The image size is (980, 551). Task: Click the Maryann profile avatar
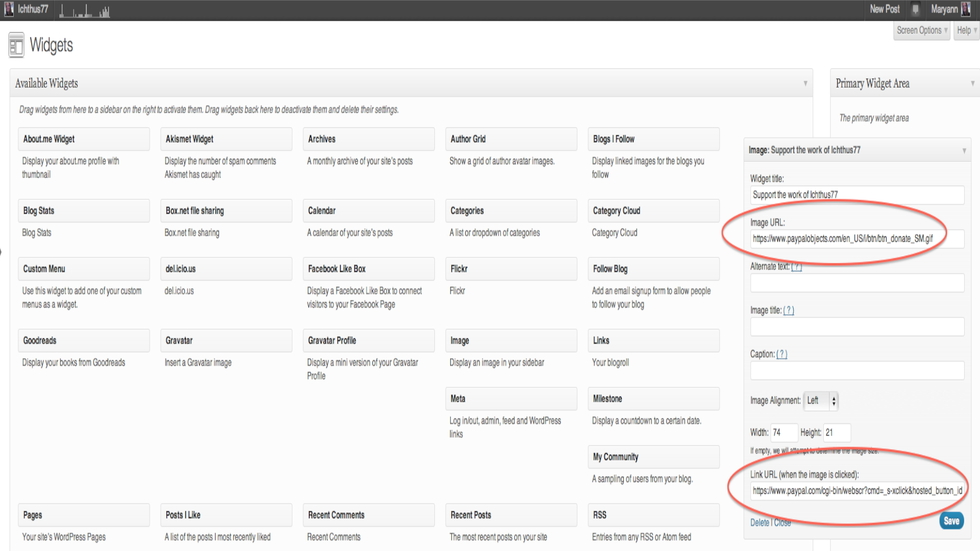[965, 9]
